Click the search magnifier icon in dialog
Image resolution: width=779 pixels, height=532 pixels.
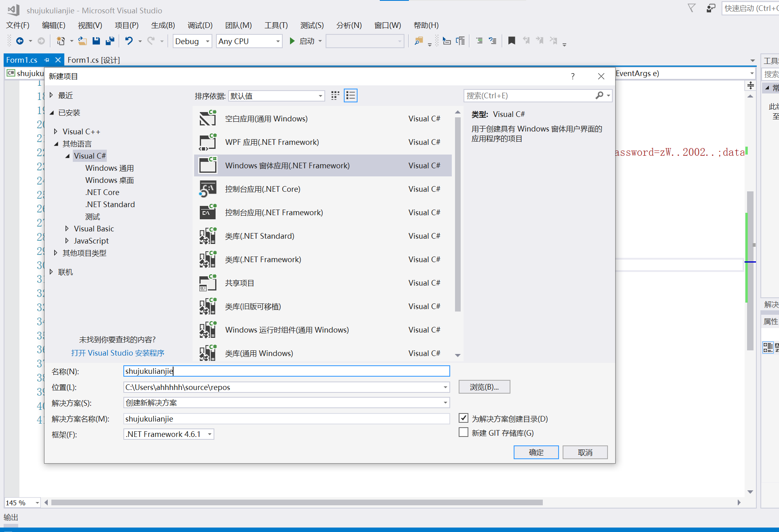[x=599, y=95]
